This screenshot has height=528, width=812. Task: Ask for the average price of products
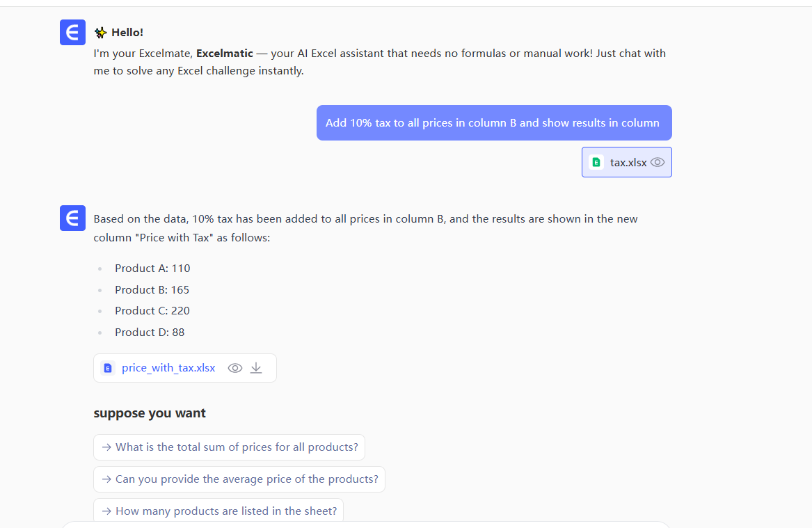tap(239, 479)
